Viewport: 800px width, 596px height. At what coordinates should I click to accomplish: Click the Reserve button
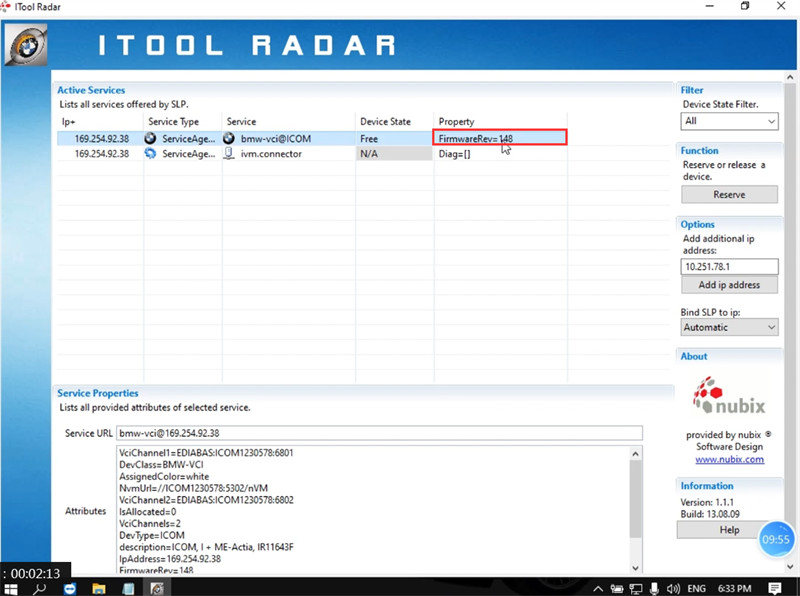click(729, 194)
